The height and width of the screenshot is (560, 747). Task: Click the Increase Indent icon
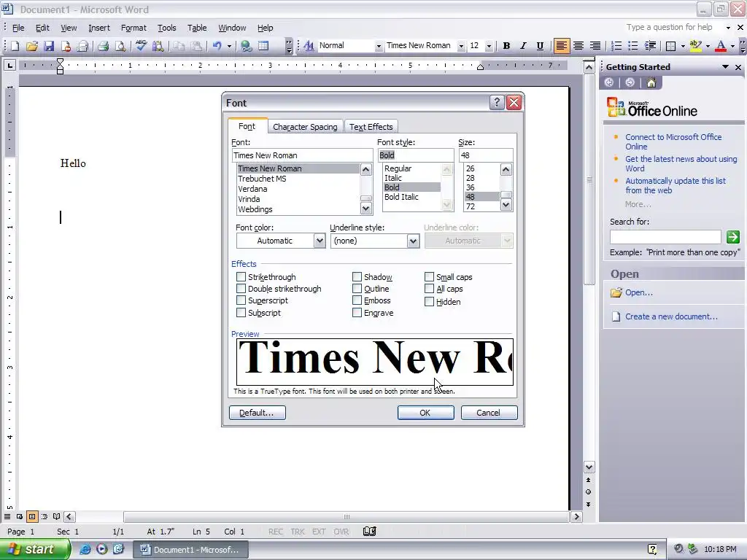click(x=650, y=46)
